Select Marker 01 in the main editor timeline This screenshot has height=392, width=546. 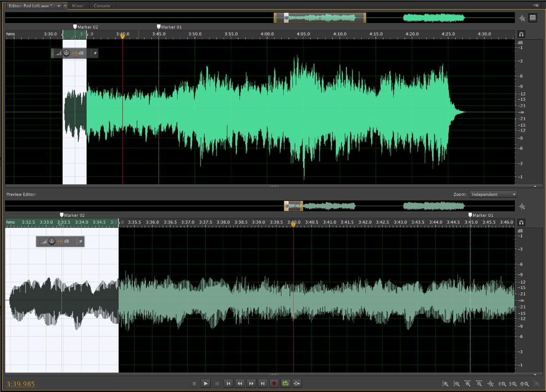(169, 27)
